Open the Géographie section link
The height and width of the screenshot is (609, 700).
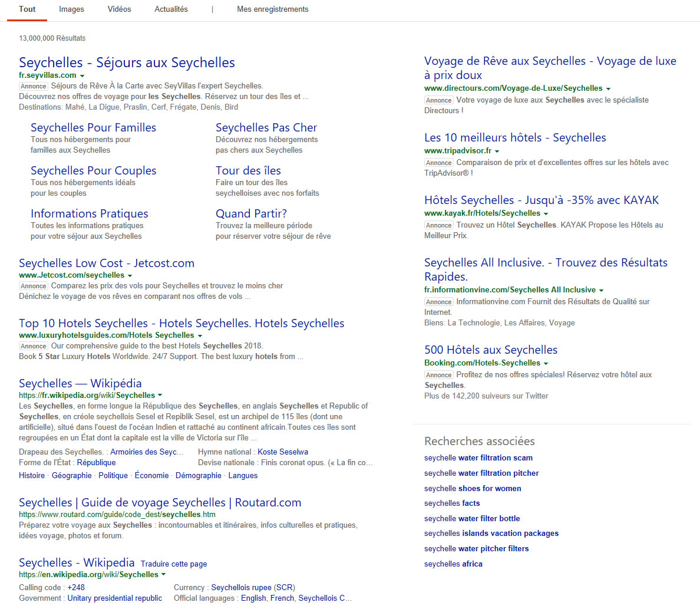[72, 475]
